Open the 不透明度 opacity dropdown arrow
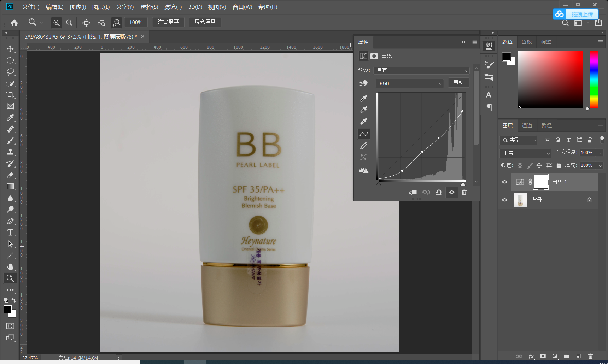The height and width of the screenshot is (364, 608). point(600,153)
